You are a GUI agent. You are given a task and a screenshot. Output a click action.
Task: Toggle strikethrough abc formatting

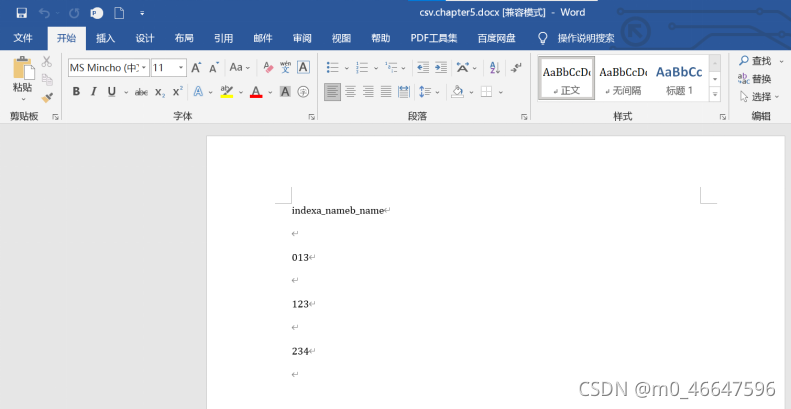[x=141, y=92]
